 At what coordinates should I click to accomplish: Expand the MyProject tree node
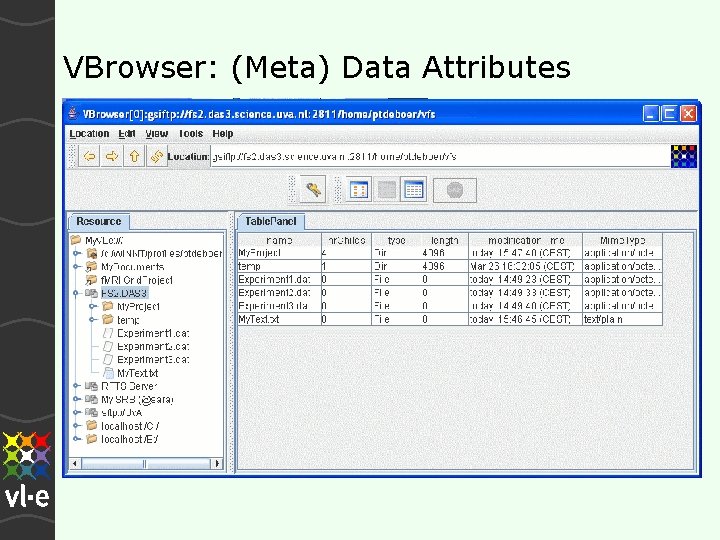point(93,306)
